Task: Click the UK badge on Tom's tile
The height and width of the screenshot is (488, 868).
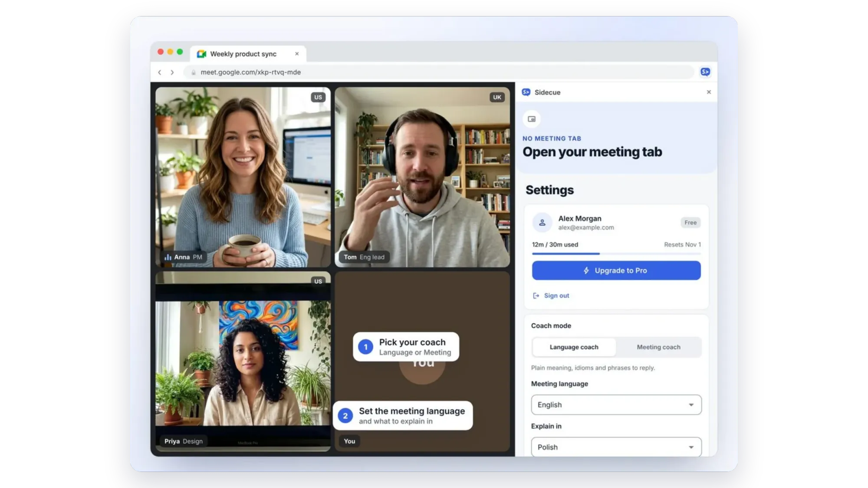Action: (x=497, y=97)
